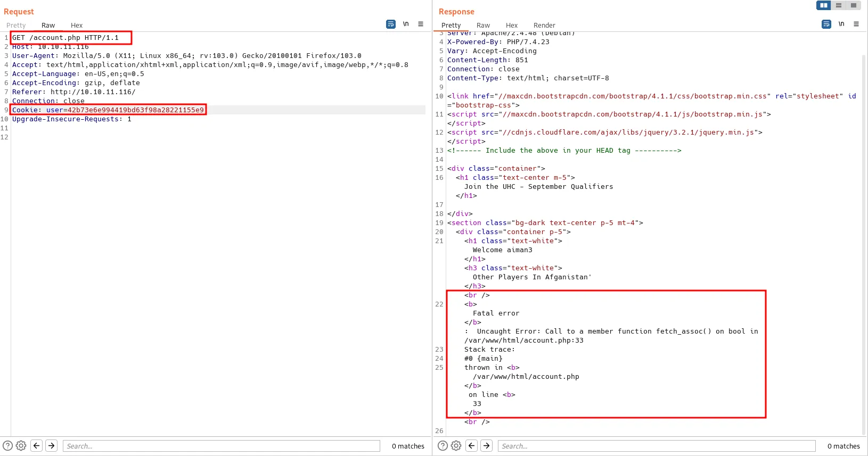
Task: Switch Response view to Hex tab
Action: (x=511, y=25)
